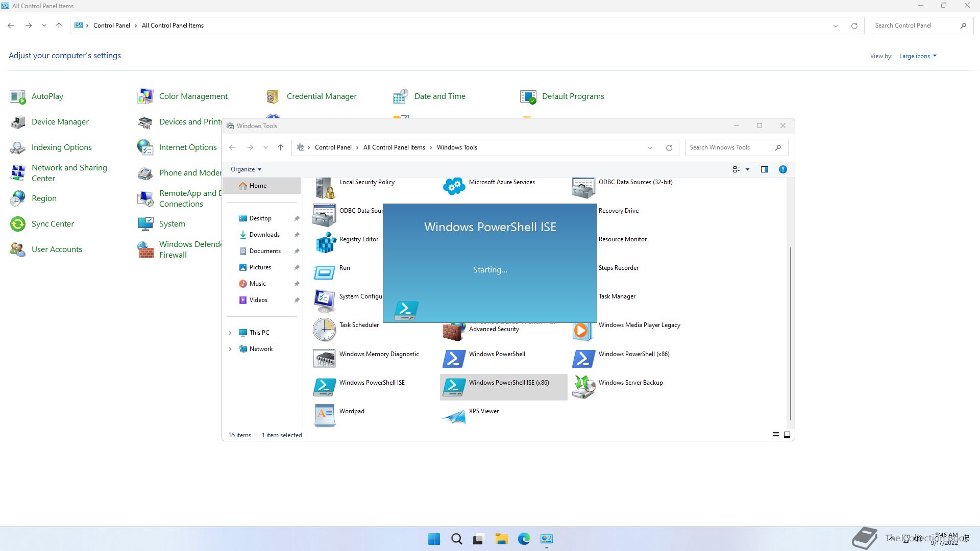Click All Control Panel Items breadcrumb in Windows Tools

click(x=394, y=147)
